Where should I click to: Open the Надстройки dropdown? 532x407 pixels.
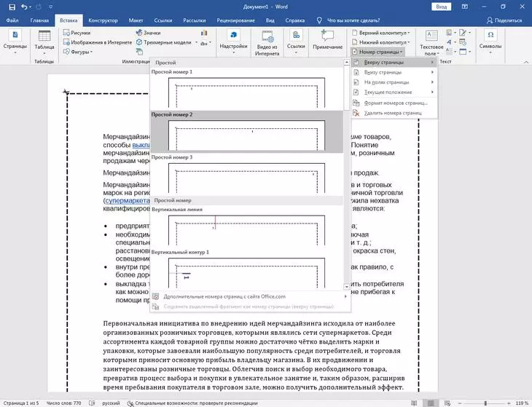pos(233,42)
